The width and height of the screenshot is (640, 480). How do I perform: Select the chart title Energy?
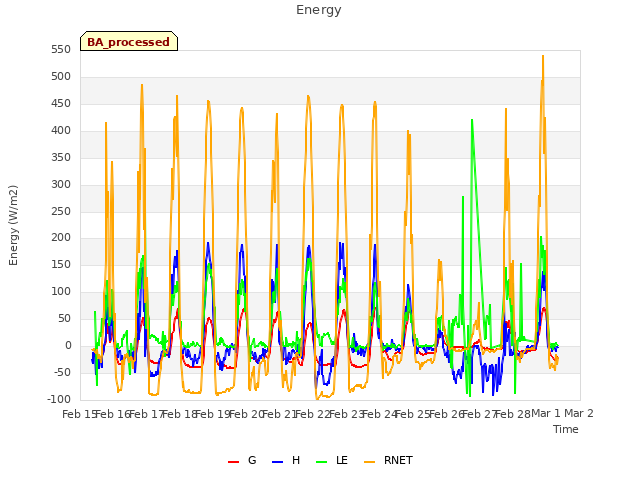click(319, 10)
